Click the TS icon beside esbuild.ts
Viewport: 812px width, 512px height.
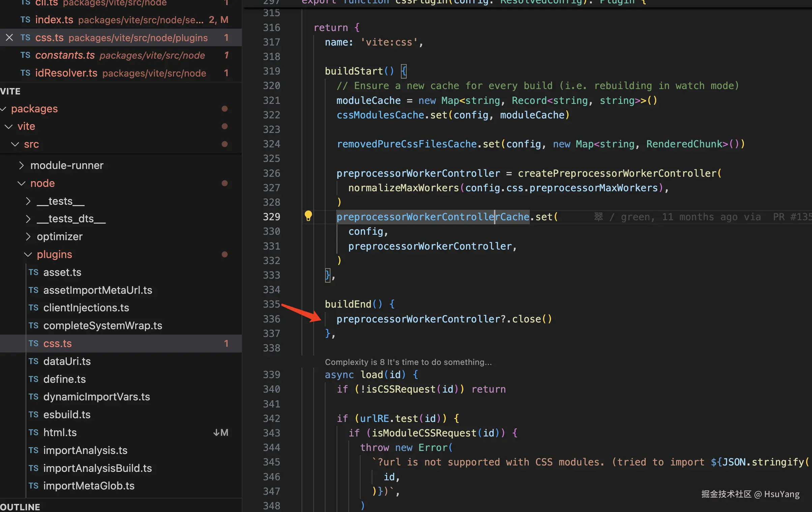33,415
